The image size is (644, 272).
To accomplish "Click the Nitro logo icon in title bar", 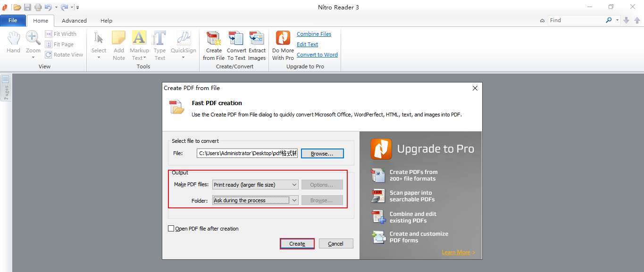I will click(x=5, y=7).
